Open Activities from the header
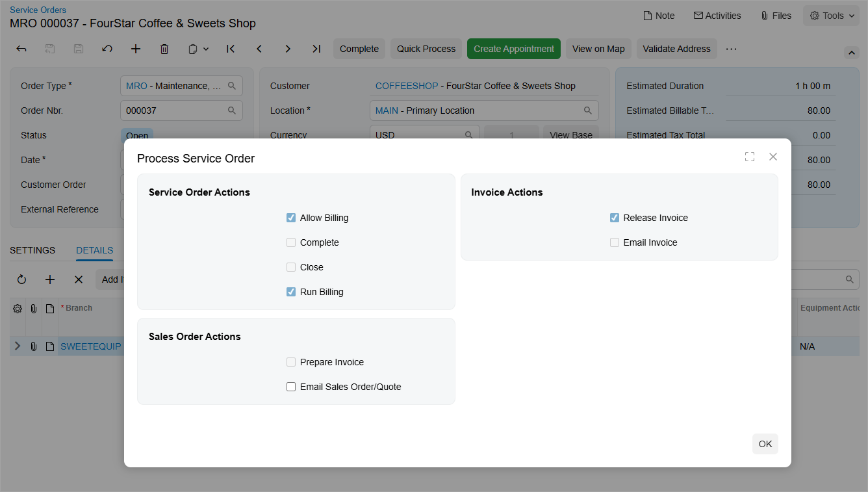The width and height of the screenshot is (868, 492). [x=717, y=16]
